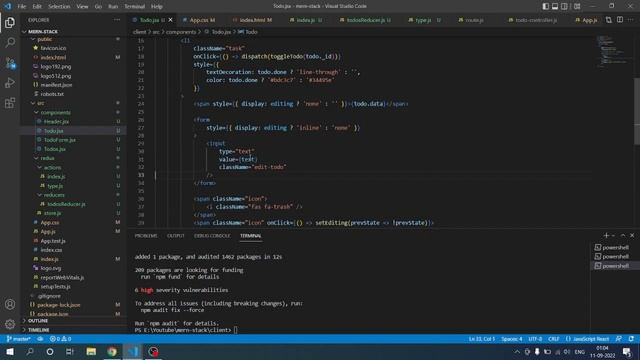
Task: Open Windows taskbar search
Action: point(30,351)
